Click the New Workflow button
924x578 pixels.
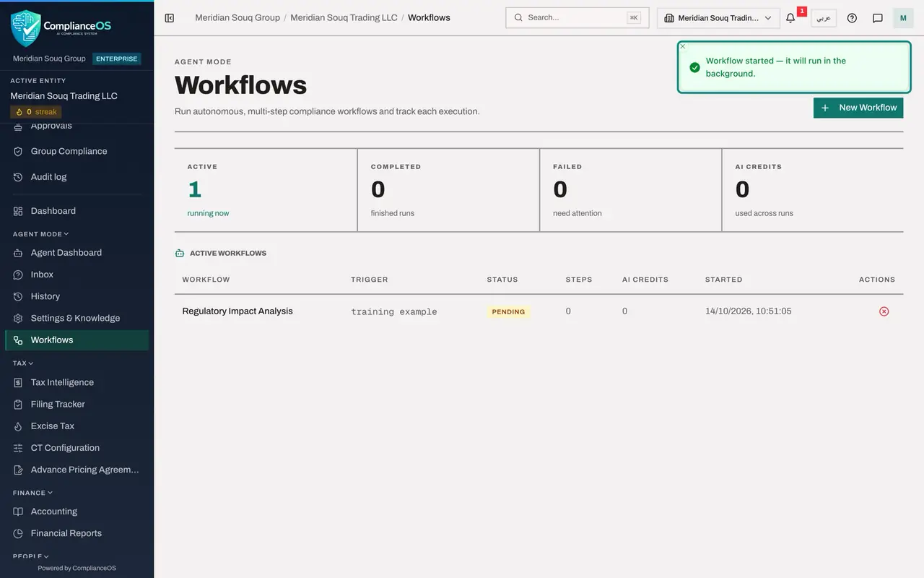coord(858,108)
